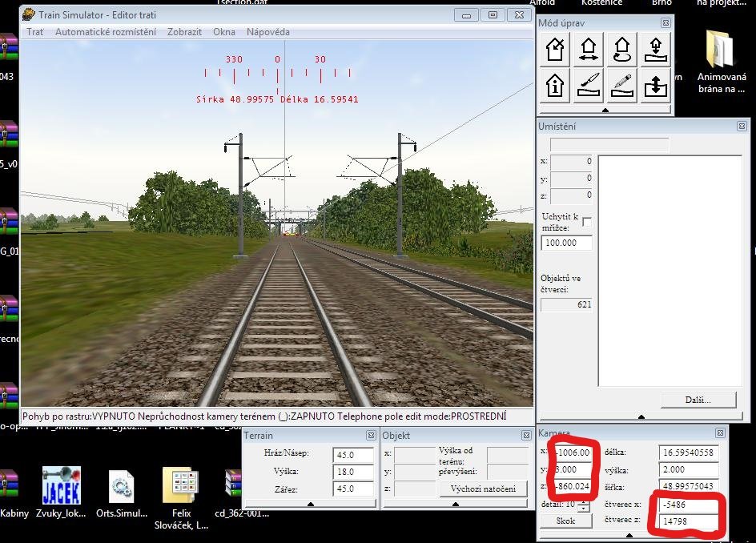Click the empty name field atop Umístění

[x=609, y=144]
